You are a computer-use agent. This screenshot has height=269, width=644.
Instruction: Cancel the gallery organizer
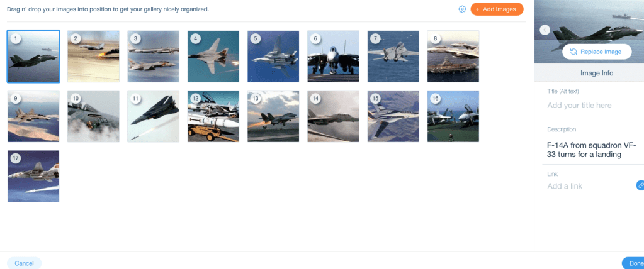click(x=24, y=263)
